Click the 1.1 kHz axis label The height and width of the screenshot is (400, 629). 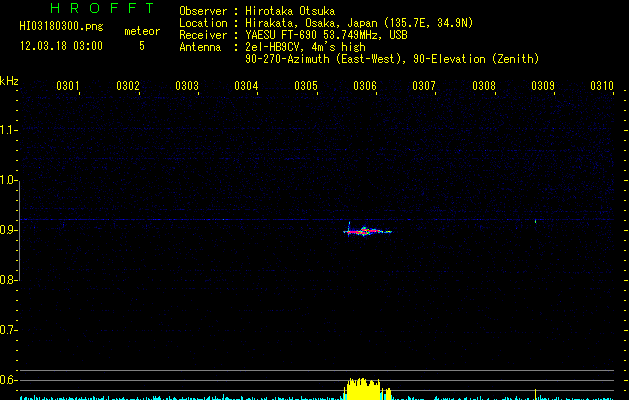point(8,130)
